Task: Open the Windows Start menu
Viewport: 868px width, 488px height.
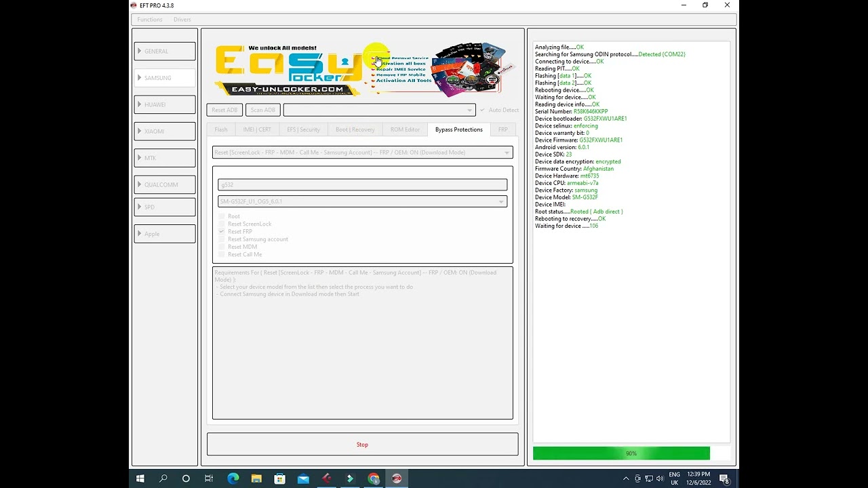Action: pyautogui.click(x=140, y=479)
